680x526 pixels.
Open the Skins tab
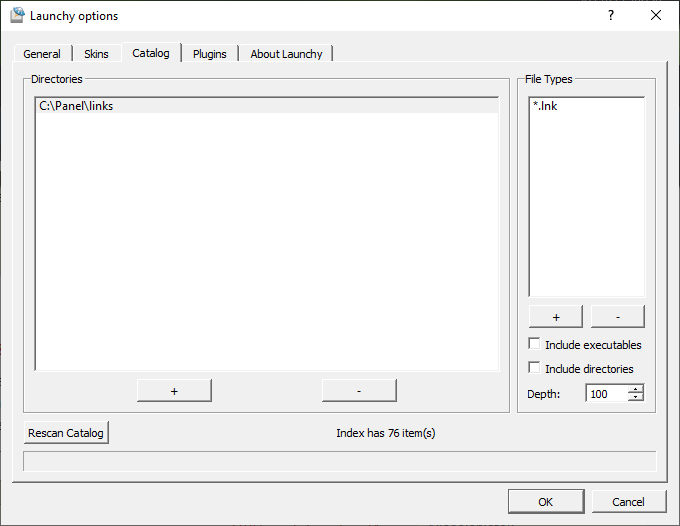coord(96,54)
